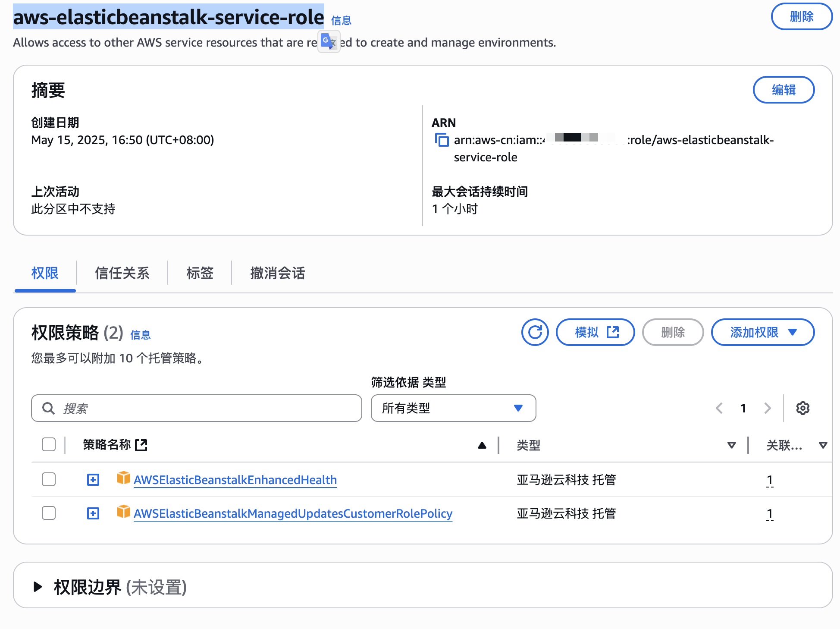
Task: Switch to the 信任关系 tab
Action: coord(122,273)
